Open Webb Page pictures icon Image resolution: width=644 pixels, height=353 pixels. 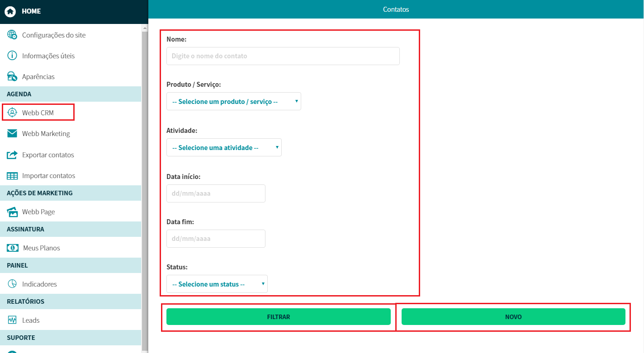12,212
